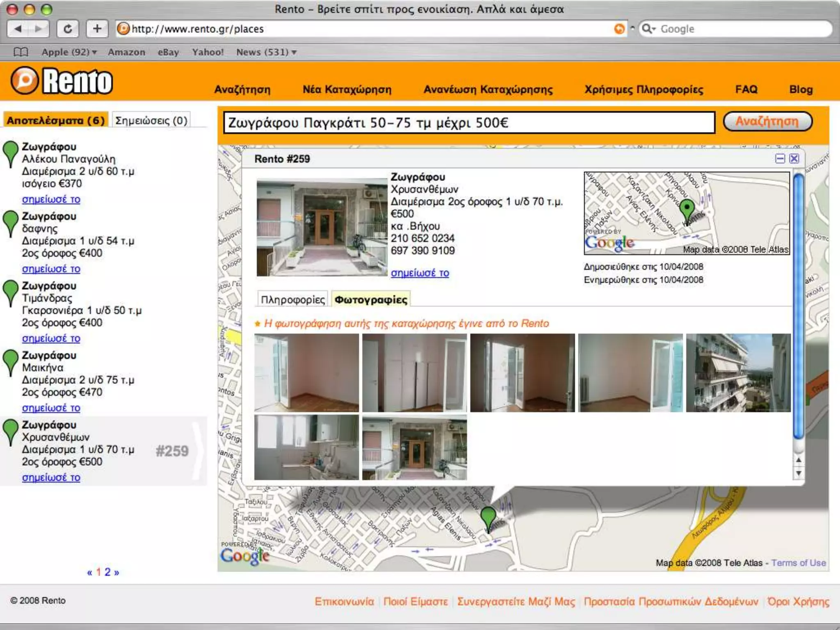Click the Reload page icon
This screenshot has width=840, height=630.
68,29
